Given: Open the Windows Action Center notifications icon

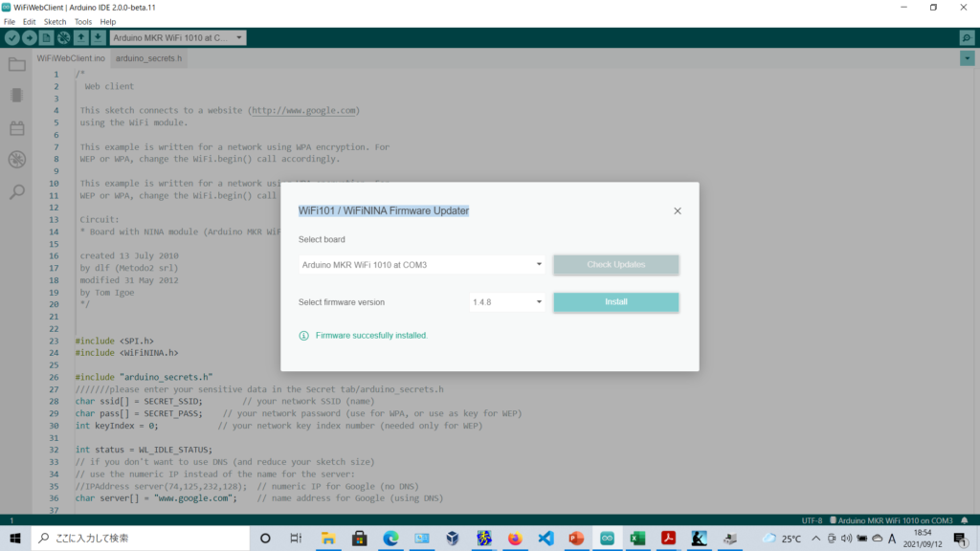Looking at the screenshot, I should [x=961, y=538].
